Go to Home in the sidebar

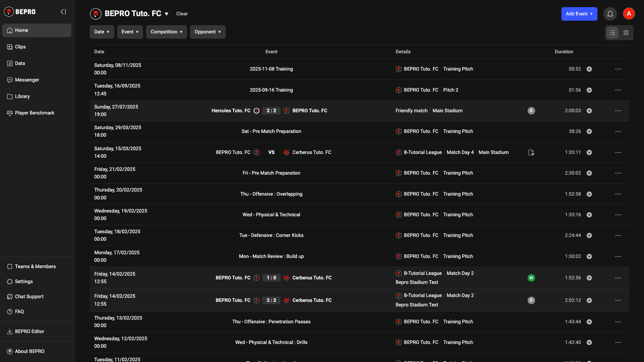point(37,30)
